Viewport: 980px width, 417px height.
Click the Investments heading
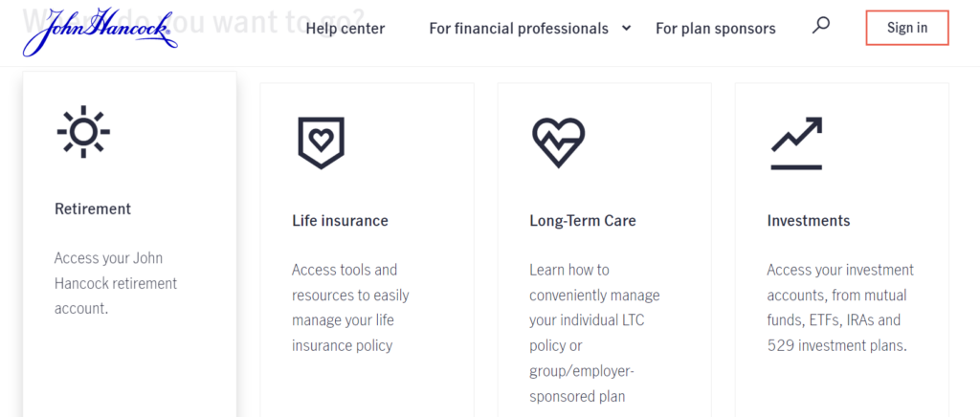point(809,220)
